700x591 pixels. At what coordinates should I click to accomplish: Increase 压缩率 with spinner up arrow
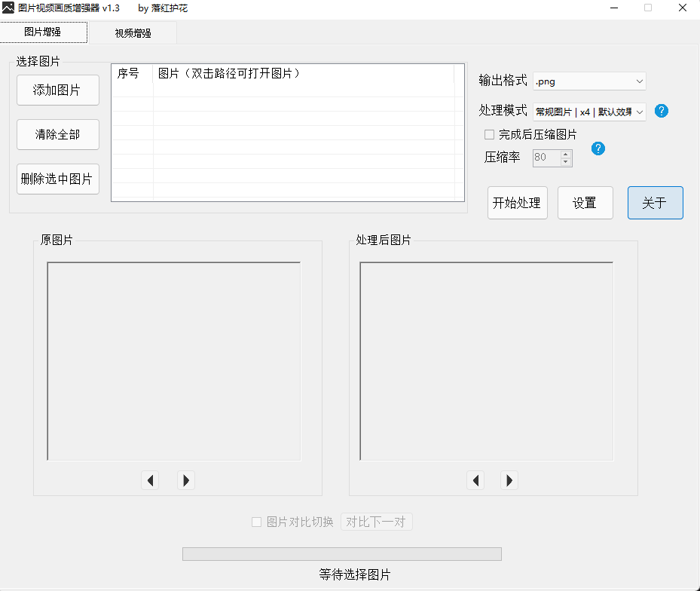566,154
